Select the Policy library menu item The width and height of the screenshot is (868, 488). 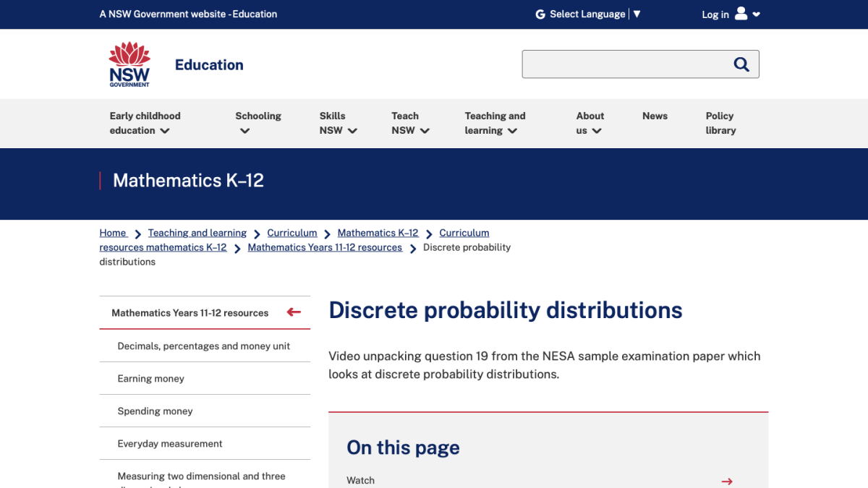[x=720, y=123]
